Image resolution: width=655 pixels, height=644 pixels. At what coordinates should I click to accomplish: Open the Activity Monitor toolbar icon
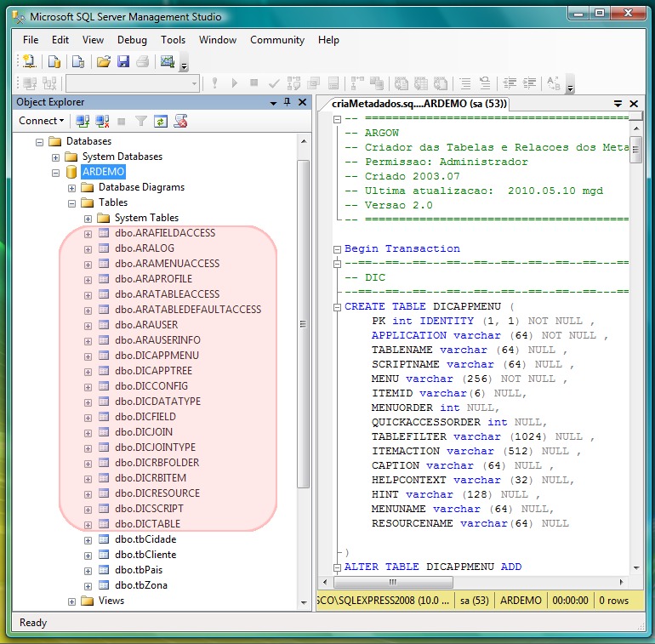[168, 62]
